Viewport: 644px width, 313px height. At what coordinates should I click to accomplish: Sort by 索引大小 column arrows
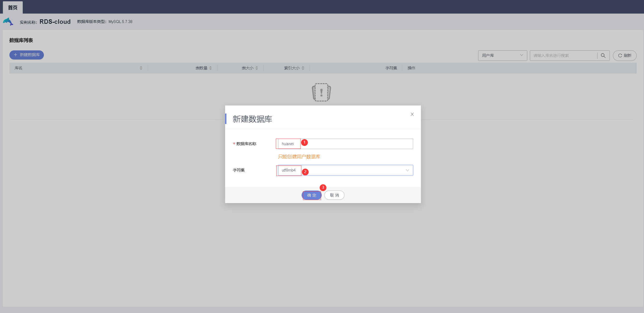(303, 68)
